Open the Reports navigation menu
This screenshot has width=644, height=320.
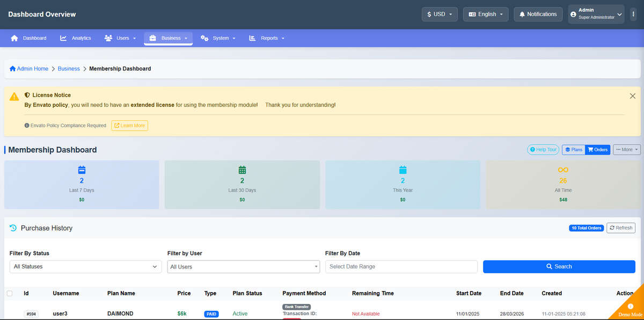pyautogui.click(x=267, y=38)
